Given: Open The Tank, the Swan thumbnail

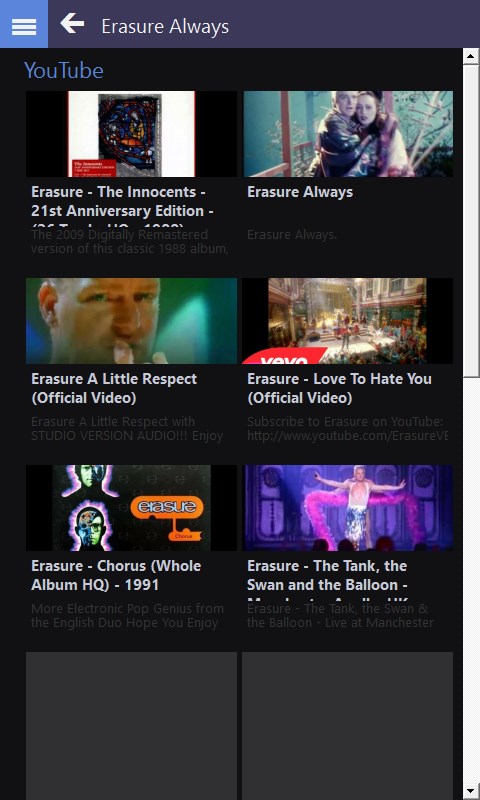Looking at the screenshot, I should click(x=348, y=508).
